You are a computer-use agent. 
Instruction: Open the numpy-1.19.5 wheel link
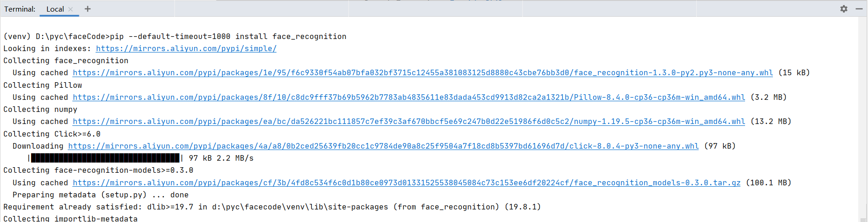click(409, 122)
